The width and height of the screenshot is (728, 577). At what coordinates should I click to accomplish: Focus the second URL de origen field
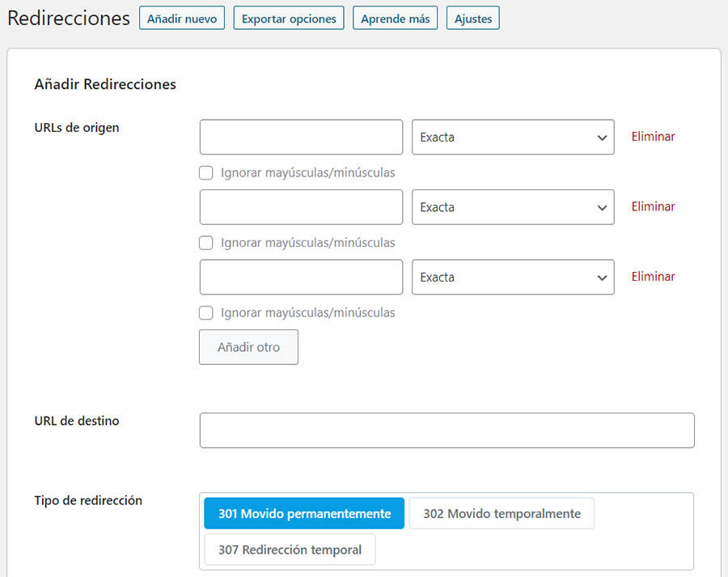coord(300,207)
